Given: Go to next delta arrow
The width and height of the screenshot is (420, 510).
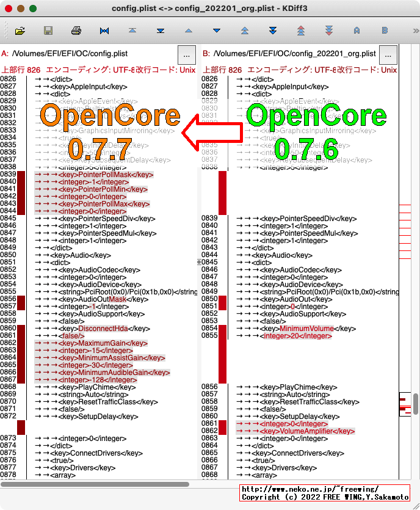Looking at the screenshot, I should coord(217,31).
